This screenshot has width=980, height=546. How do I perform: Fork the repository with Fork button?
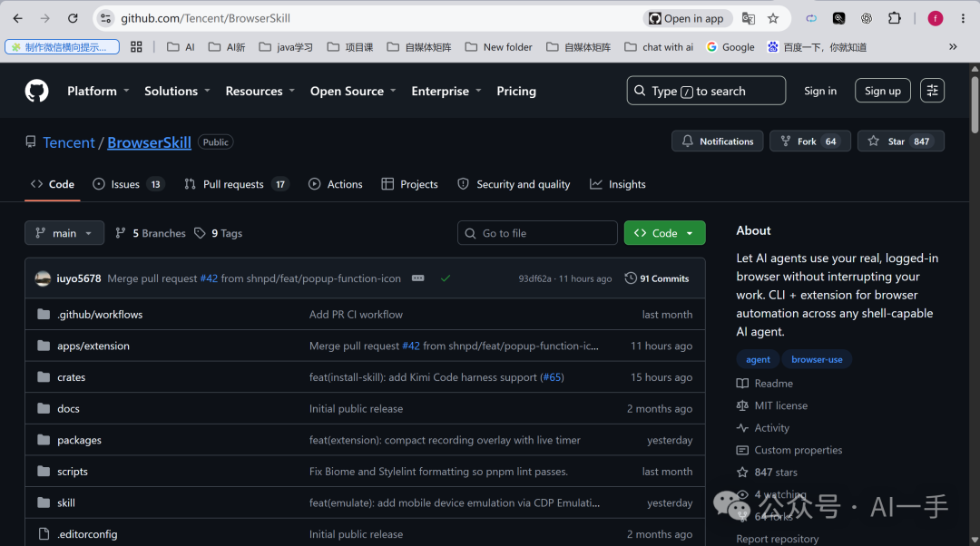click(x=810, y=141)
